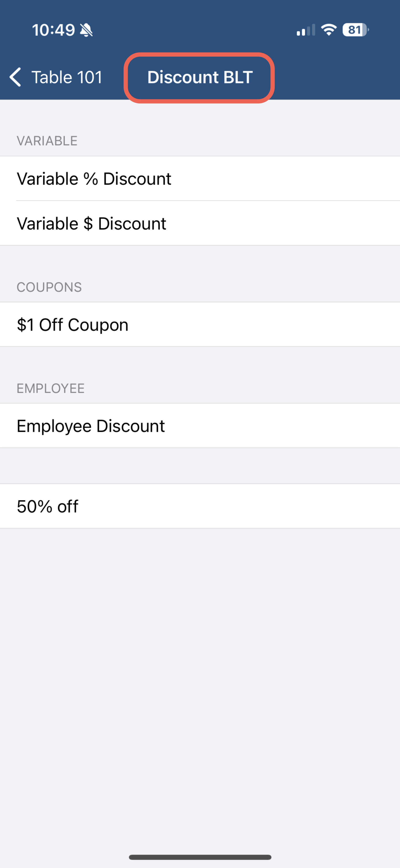The height and width of the screenshot is (868, 400).
Task: Tap the cellular signal bars icon
Action: (x=306, y=30)
